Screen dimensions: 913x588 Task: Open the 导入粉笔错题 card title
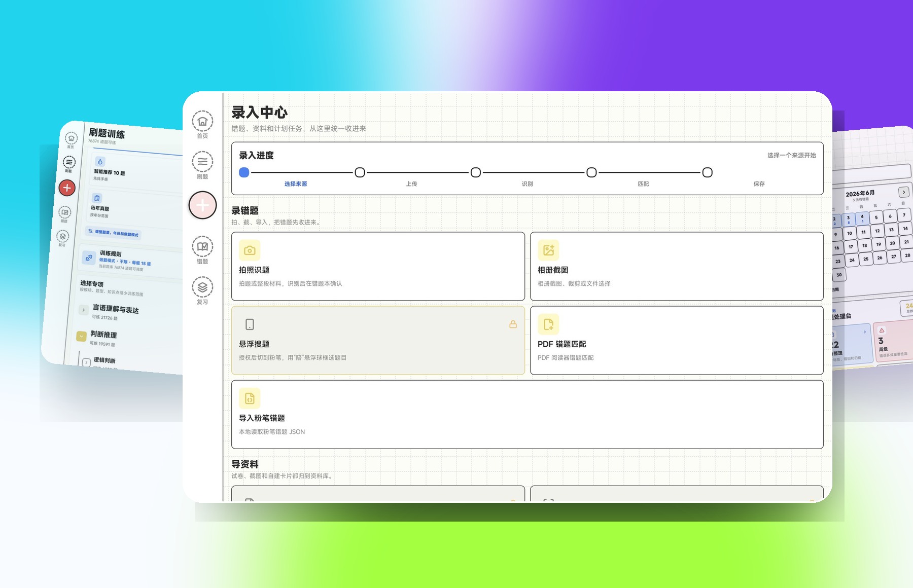click(x=262, y=418)
